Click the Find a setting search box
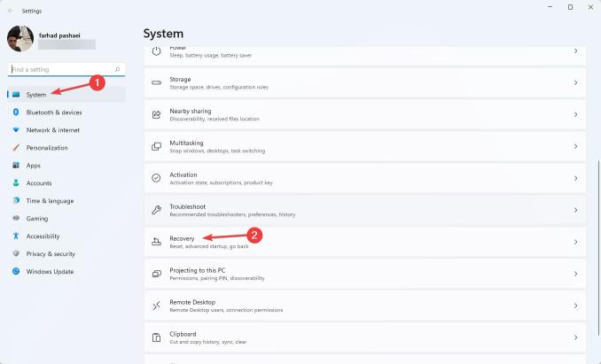The width and height of the screenshot is (601, 364). pos(66,69)
